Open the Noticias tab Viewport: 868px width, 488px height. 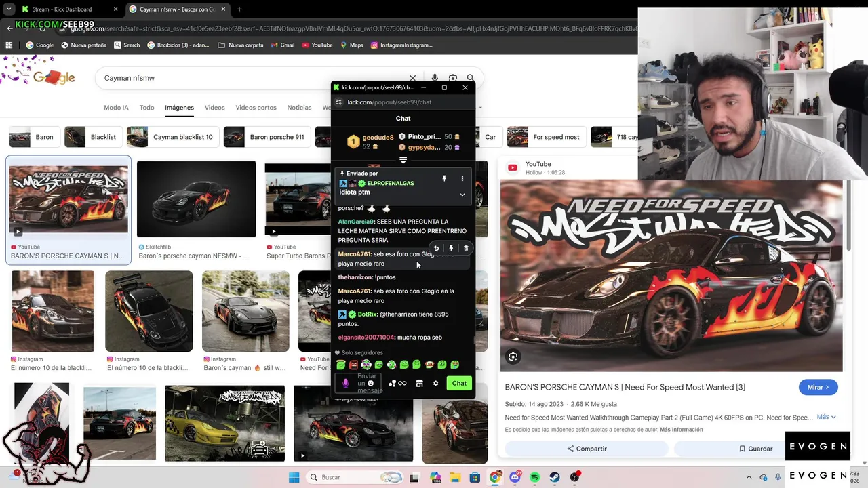point(299,108)
